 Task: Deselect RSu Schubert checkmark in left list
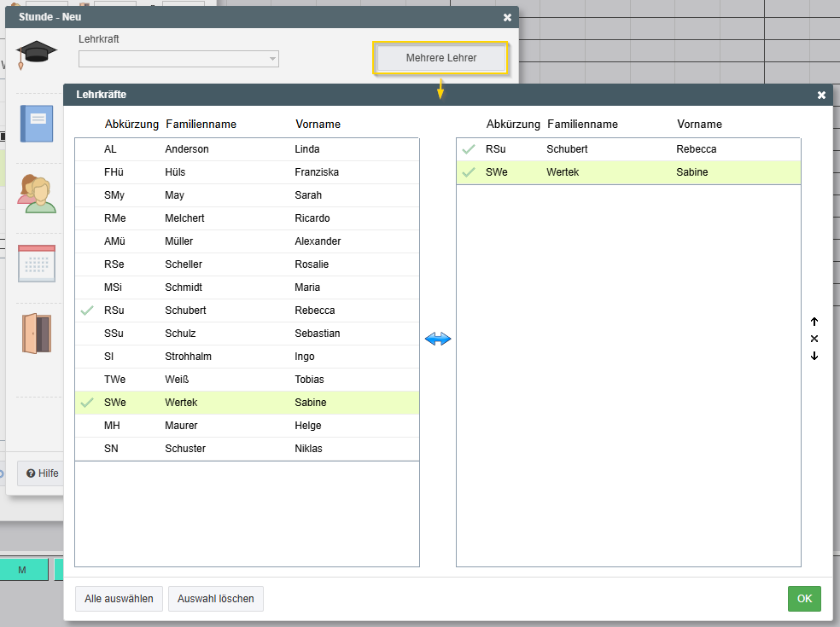tap(87, 311)
